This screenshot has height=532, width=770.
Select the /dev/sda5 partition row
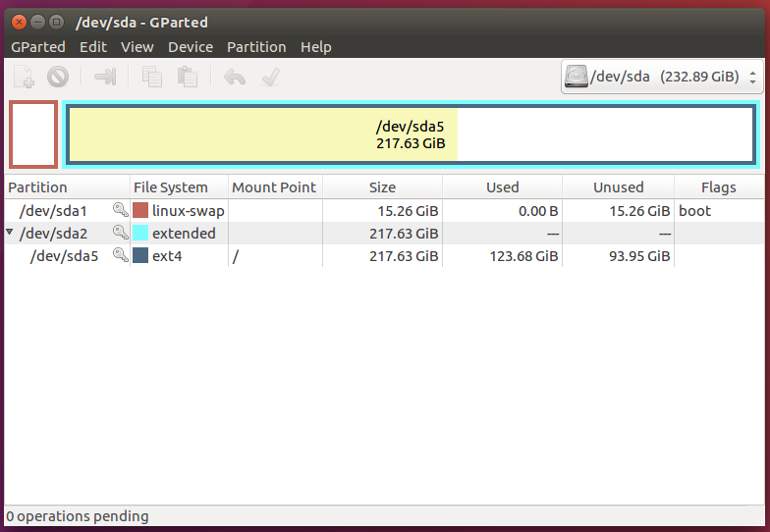point(384,255)
